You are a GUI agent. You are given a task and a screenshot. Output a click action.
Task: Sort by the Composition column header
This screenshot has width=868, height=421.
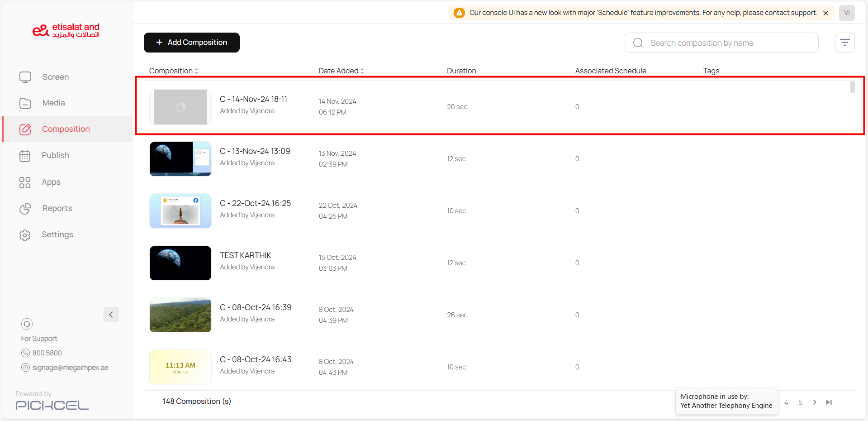174,71
